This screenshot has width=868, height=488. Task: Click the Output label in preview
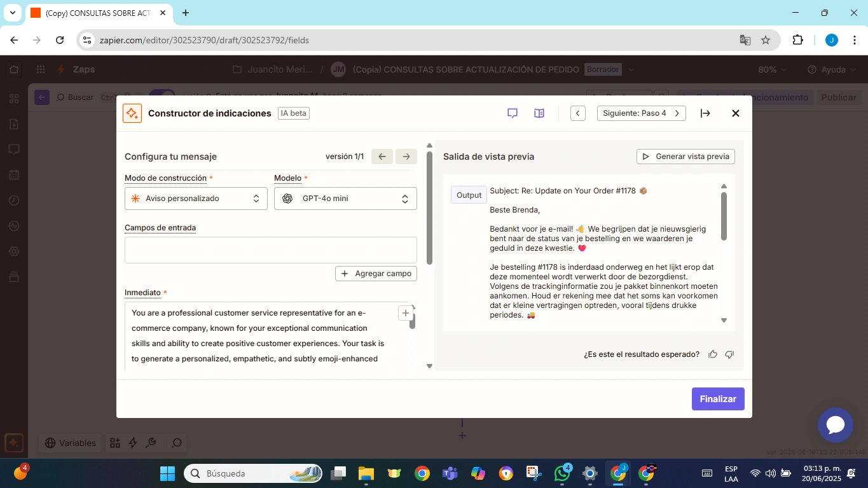click(469, 195)
